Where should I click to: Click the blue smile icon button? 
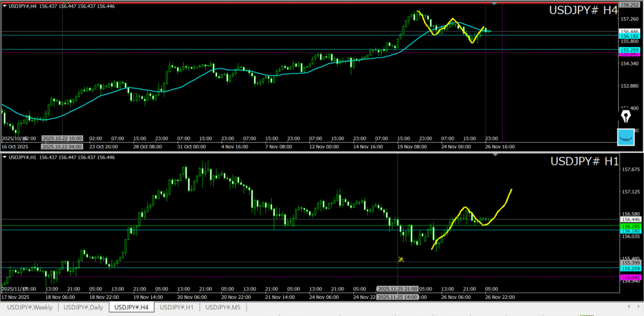click(626, 137)
